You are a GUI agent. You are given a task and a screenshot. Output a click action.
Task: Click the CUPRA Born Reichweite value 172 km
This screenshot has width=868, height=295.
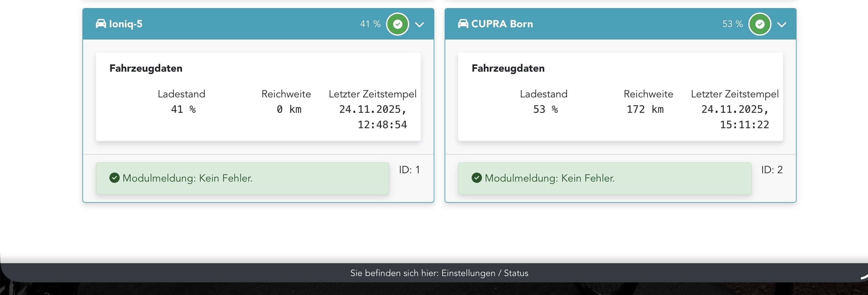coord(645,110)
